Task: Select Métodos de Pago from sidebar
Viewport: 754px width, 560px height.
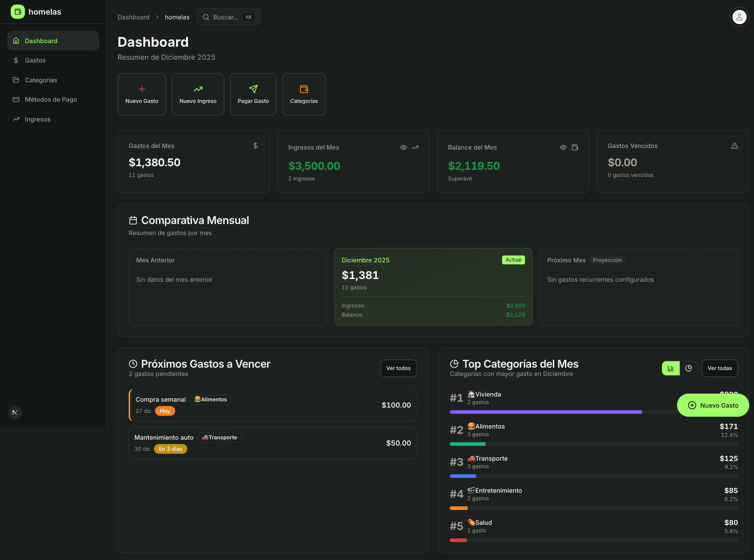Action: pyautogui.click(x=51, y=99)
